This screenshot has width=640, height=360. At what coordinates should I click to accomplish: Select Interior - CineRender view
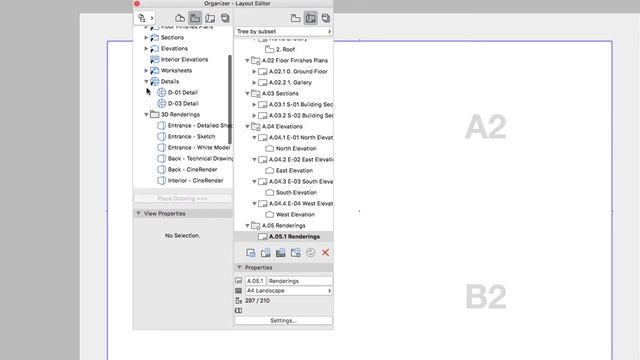[x=195, y=181]
